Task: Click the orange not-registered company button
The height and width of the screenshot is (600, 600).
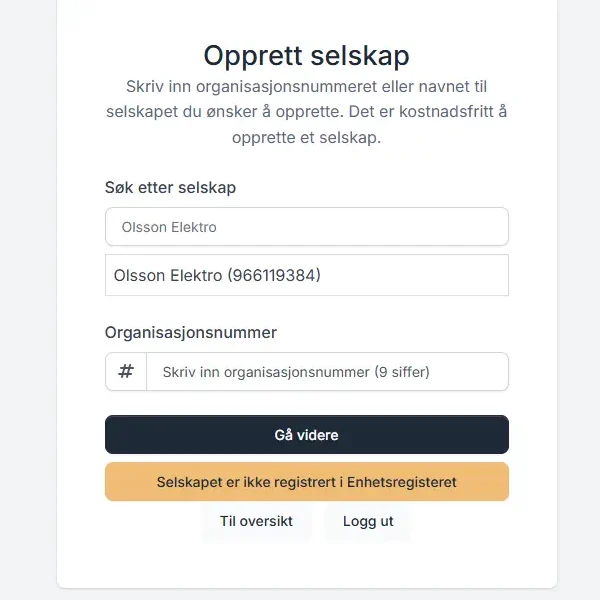Action: [306, 482]
